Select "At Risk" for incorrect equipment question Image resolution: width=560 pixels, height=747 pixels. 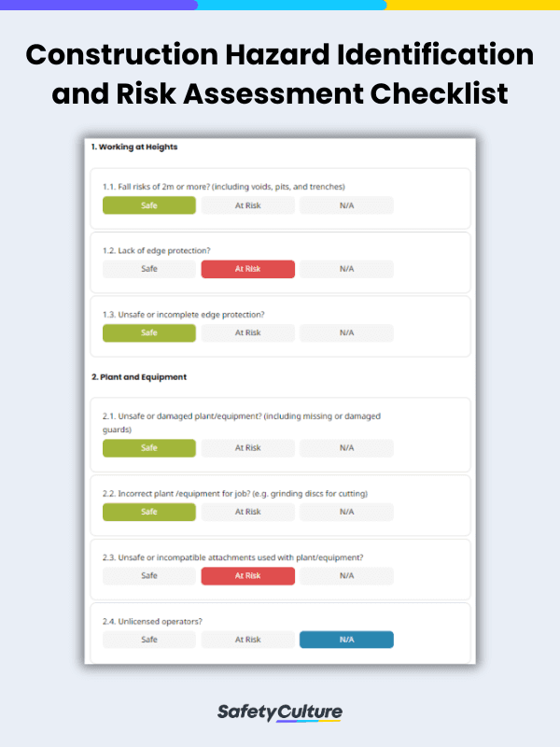(x=247, y=512)
